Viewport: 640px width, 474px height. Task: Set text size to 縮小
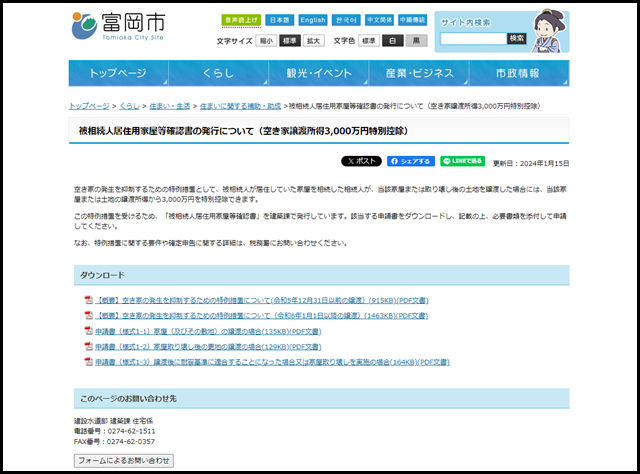coord(265,41)
